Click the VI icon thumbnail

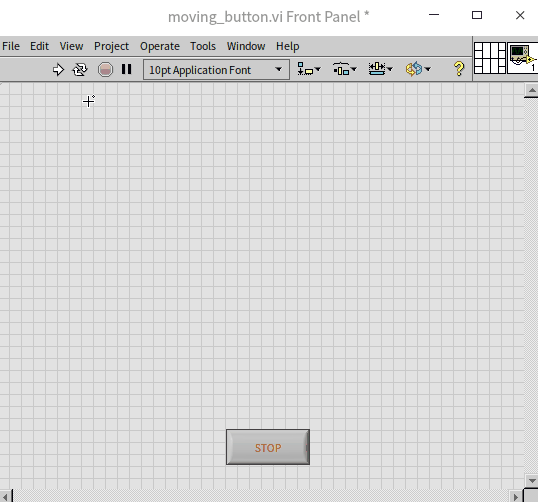point(522,58)
